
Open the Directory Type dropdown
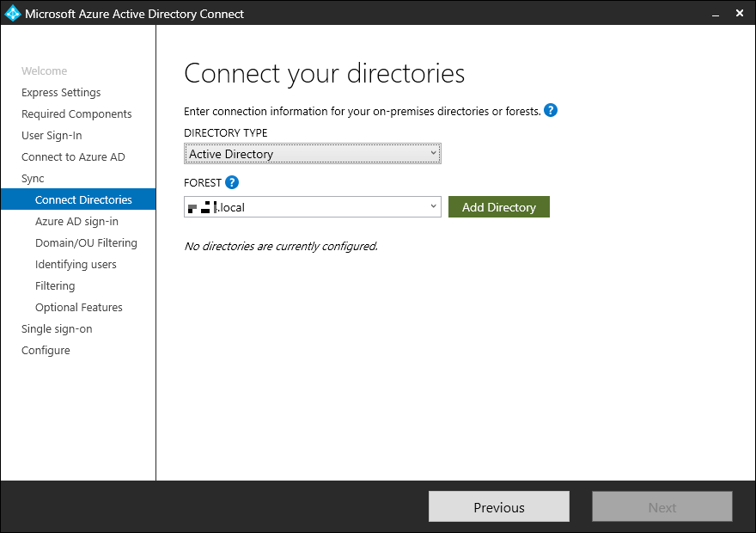click(312, 154)
